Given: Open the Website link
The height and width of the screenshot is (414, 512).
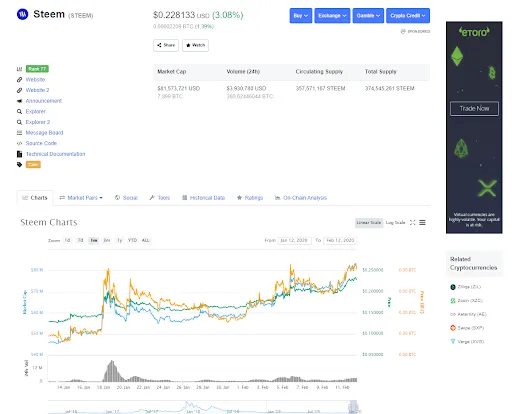Looking at the screenshot, I should click(x=35, y=79).
